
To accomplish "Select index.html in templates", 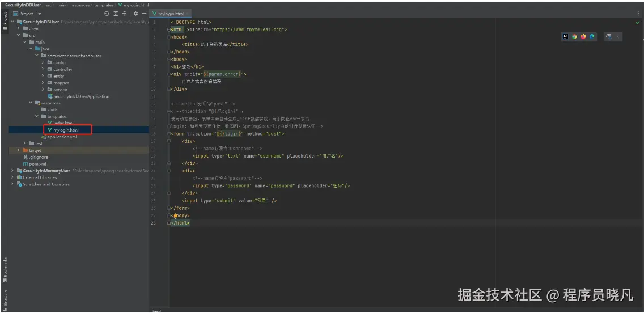I will (x=61, y=123).
